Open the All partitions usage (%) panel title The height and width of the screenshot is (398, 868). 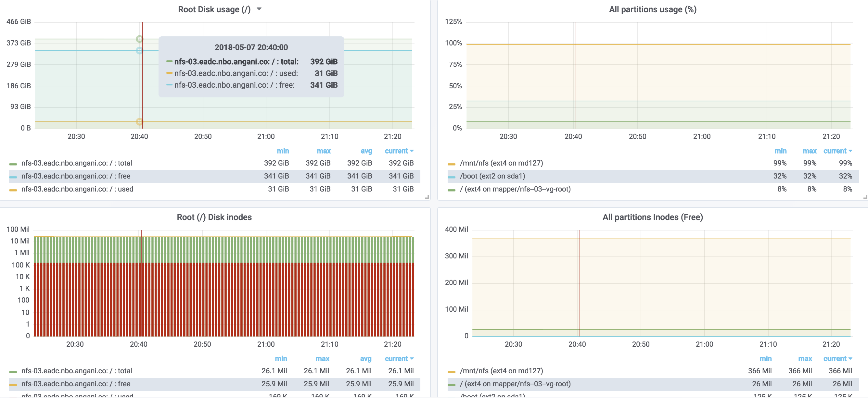tap(652, 9)
